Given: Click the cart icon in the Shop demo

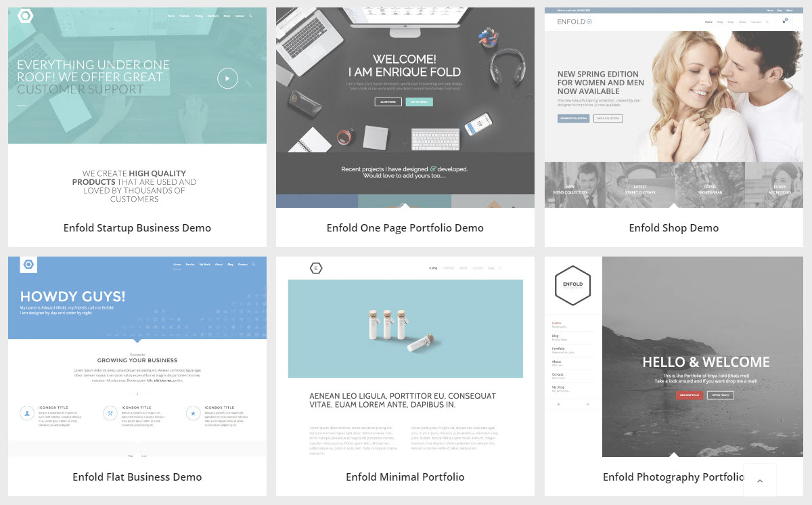Looking at the screenshot, I should click(785, 22).
